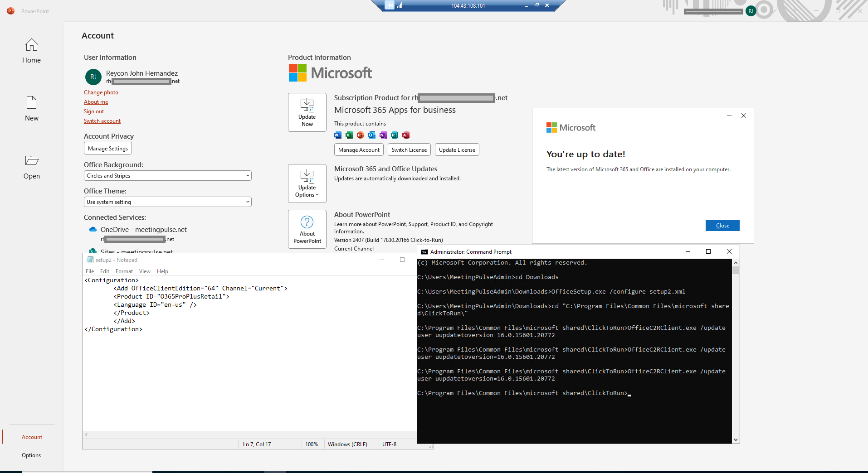The image size is (868, 473).
Task: Click the Command Prompt title icon
Action: [x=424, y=252]
